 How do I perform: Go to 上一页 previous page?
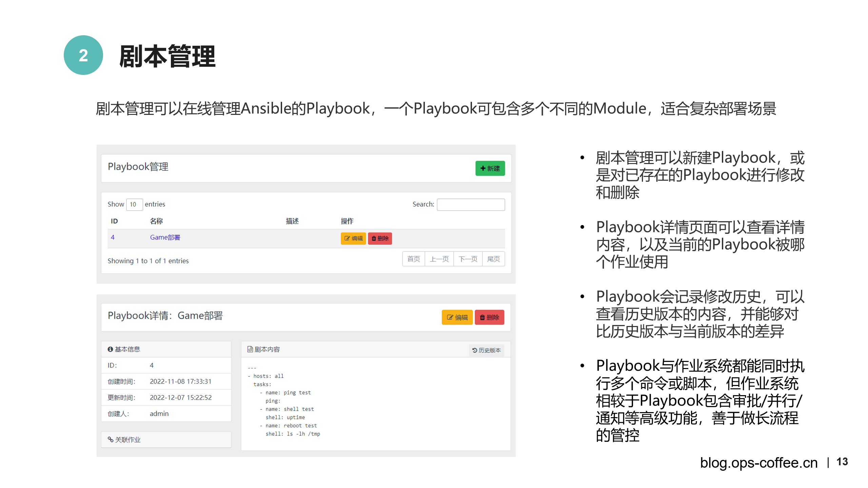pos(439,259)
